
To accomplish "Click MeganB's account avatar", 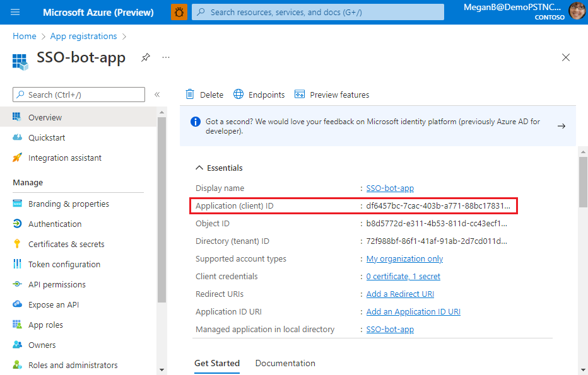I will click(x=577, y=12).
